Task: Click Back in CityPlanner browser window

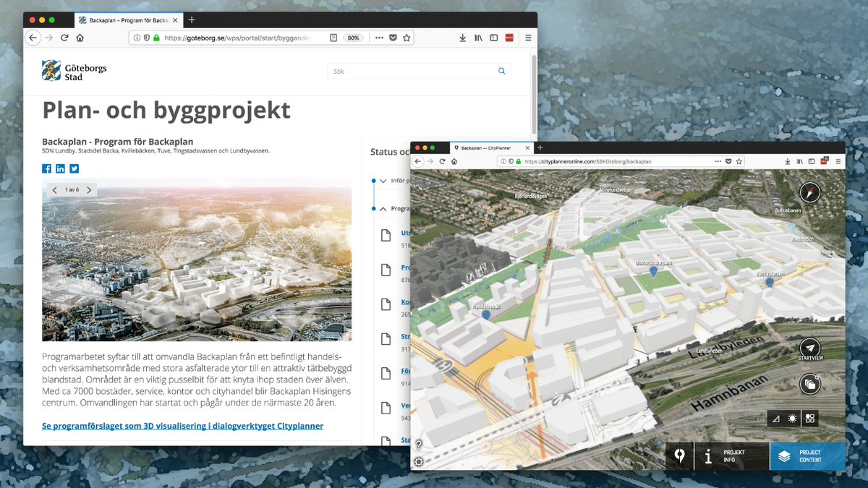Action: tap(418, 161)
